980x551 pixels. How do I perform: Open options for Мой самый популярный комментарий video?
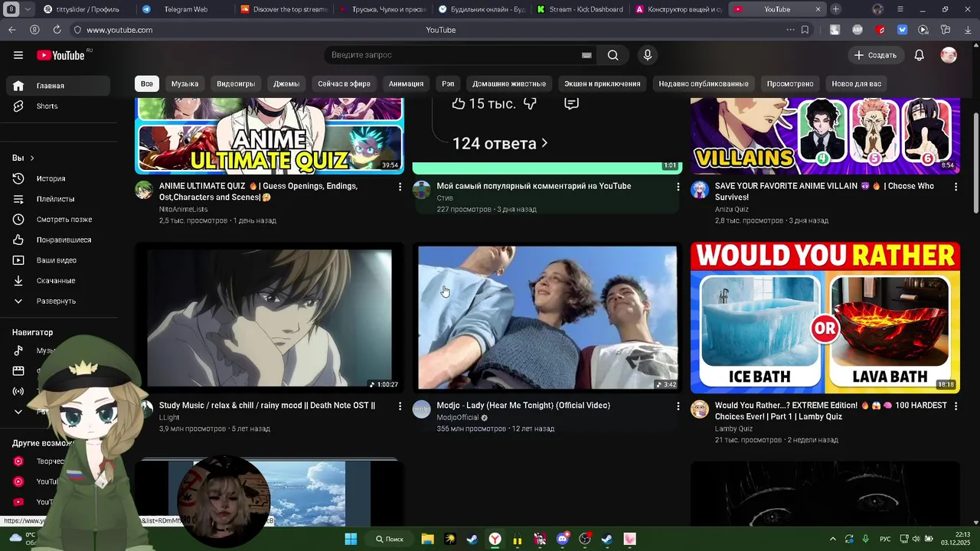click(x=677, y=187)
